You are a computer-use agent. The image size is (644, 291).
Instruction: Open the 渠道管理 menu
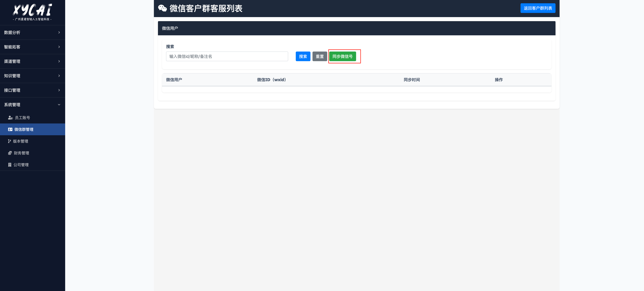coord(32,61)
